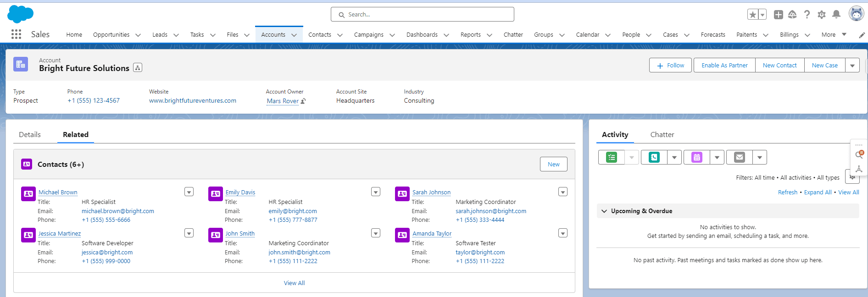This screenshot has height=297, width=868.
Task: Open the Mars Rover owner link
Action: pos(283,101)
